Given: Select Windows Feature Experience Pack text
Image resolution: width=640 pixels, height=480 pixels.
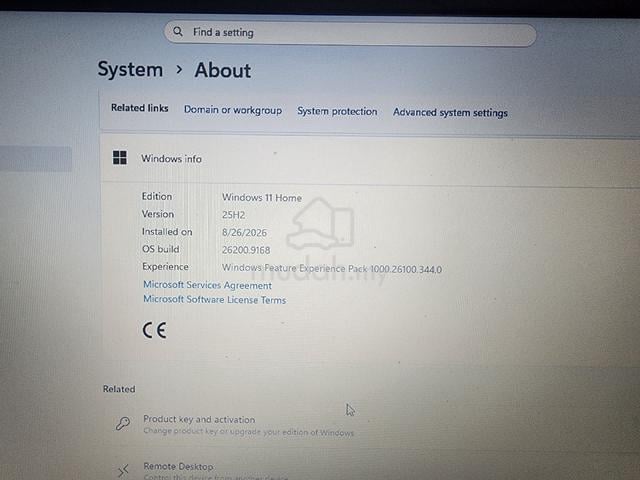Looking at the screenshot, I should (332, 269).
